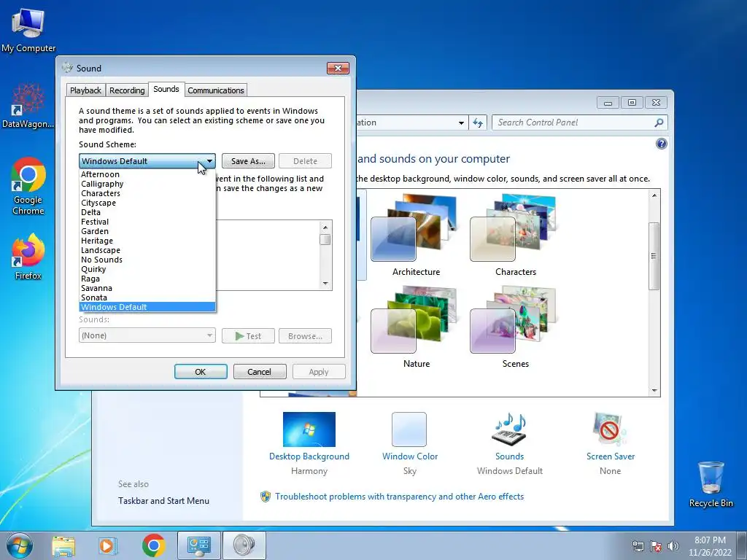Click the Sounds musical notes icon
The image size is (747, 560).
[509, 429]
